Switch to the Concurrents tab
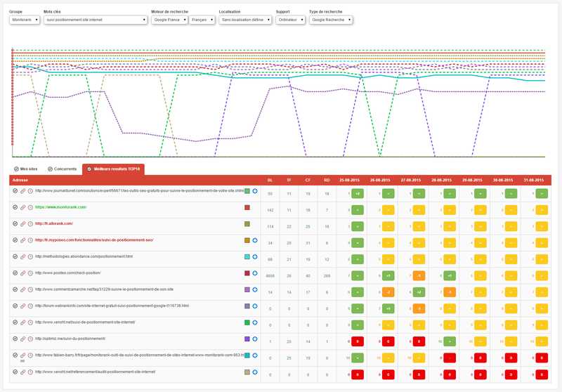The image size is (562, 392). (x=63, y=169)
